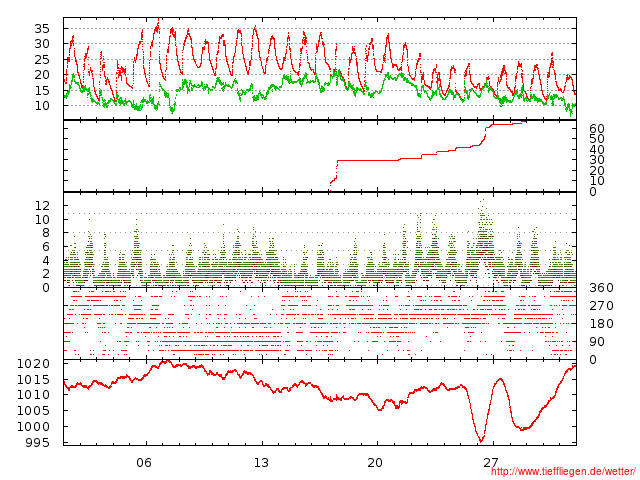The width and height of the screenshot is (640, 480).
Task: Click the 2 label on wind speed axis
Action: pyautogui.click(x=45, y=273)
